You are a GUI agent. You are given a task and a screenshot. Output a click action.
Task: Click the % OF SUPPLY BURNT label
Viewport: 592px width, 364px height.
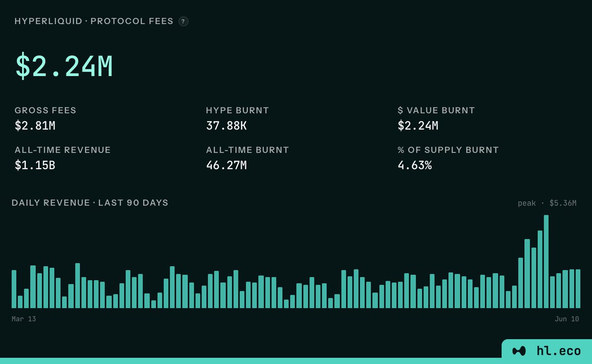[448, 150]
